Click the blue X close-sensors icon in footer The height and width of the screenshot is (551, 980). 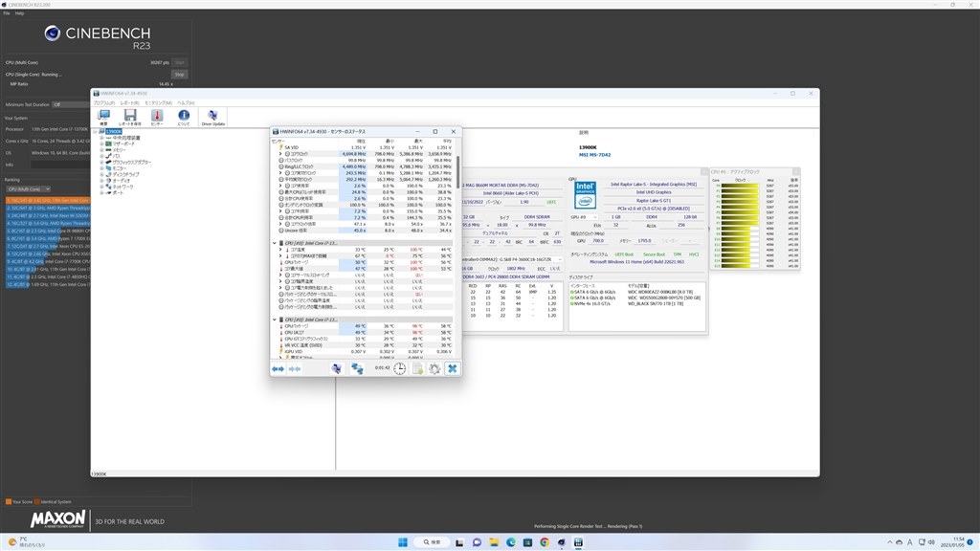453,368
